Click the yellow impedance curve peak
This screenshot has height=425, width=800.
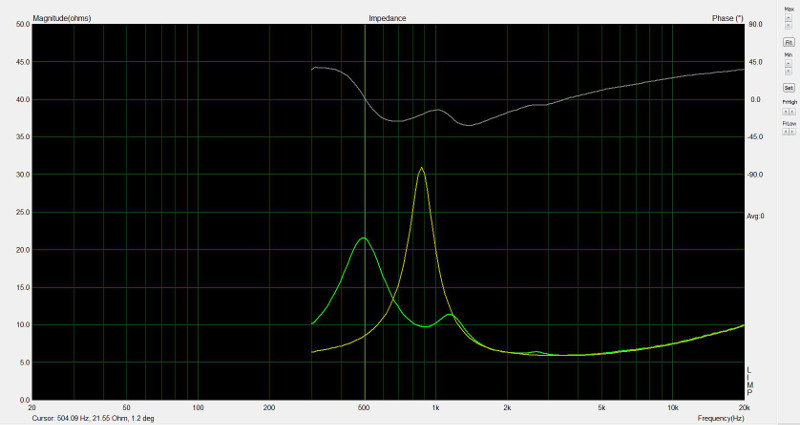click(422, 168)
